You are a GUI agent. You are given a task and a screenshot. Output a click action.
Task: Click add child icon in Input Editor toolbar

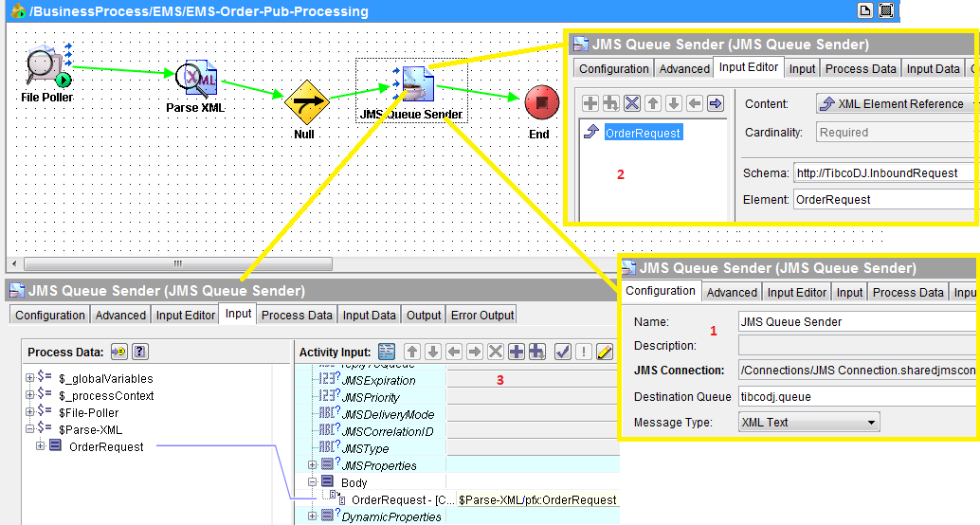610,103
